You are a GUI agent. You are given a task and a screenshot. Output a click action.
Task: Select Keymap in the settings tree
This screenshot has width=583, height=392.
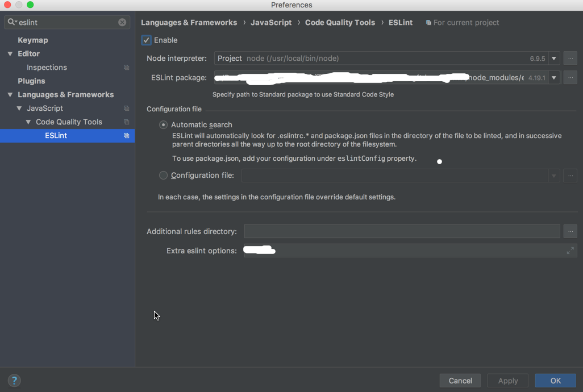33,40
